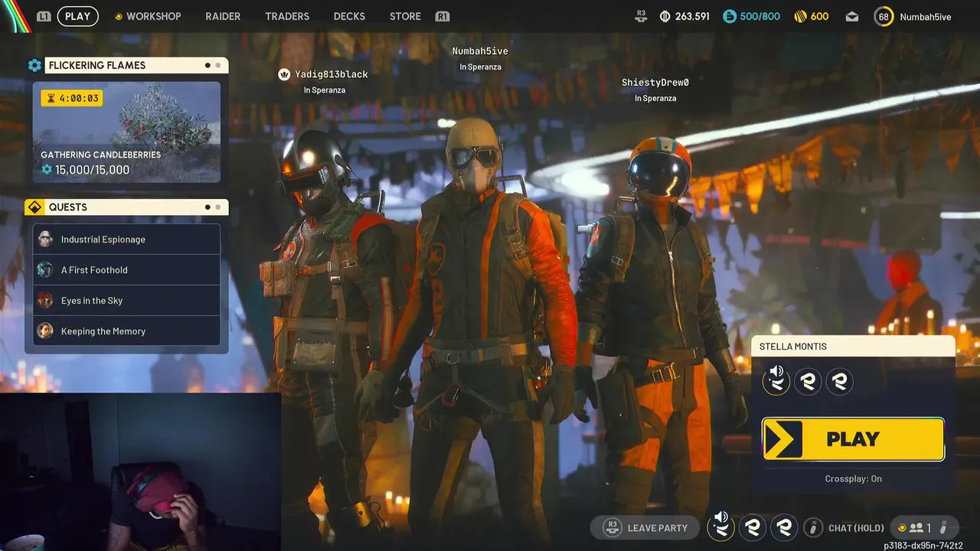Viewport: 980px width, 551px height.
Task: Open the Keeping the Memory quest
Action: click(126, 331)
